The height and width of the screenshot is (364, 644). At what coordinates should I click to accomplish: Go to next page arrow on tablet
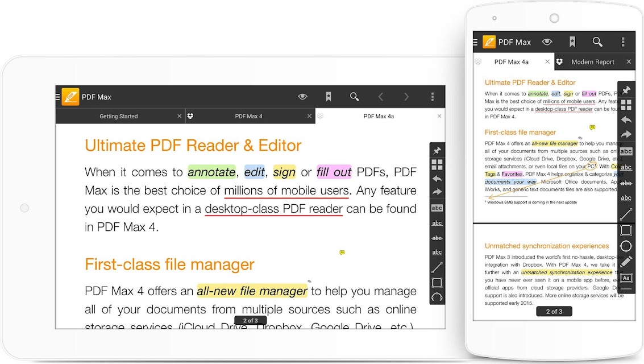pos(406,97)
